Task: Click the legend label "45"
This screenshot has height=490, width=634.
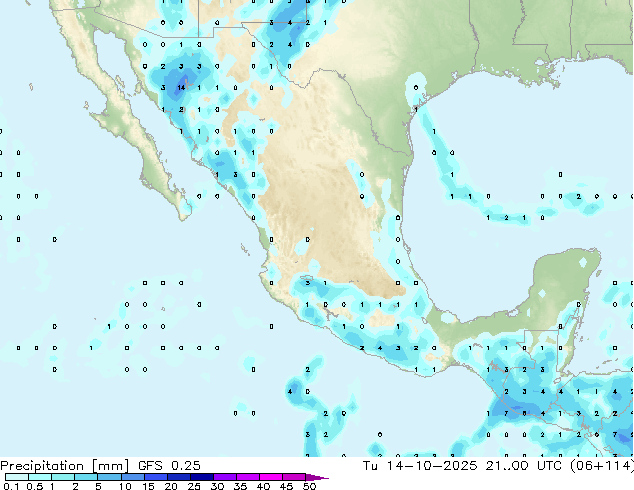Action: tap(286, 486)
